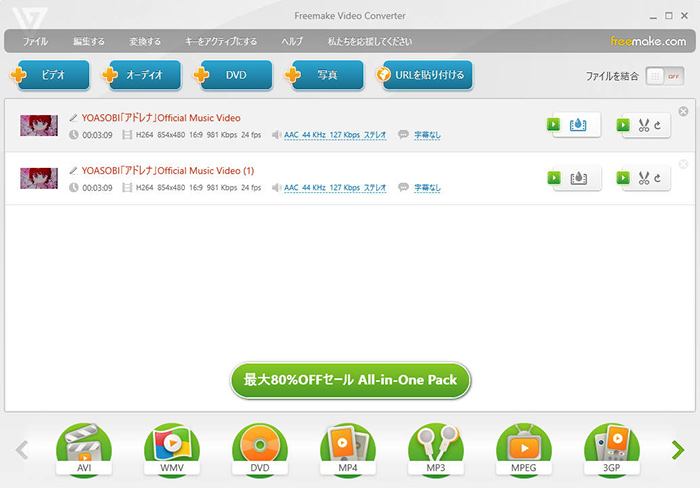
Task: Select the YOASOBI video (1) thumbnail
Action: [x=39, y=178]
